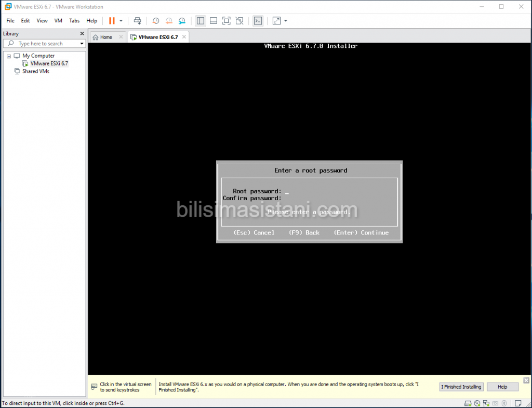This screenshot has height=408, width=532.
Task: Select My Computer in the library tree
Action: point(38,56)
